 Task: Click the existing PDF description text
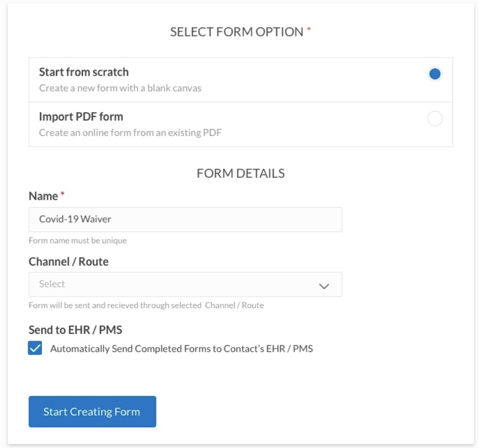click(x=130, y=133)
